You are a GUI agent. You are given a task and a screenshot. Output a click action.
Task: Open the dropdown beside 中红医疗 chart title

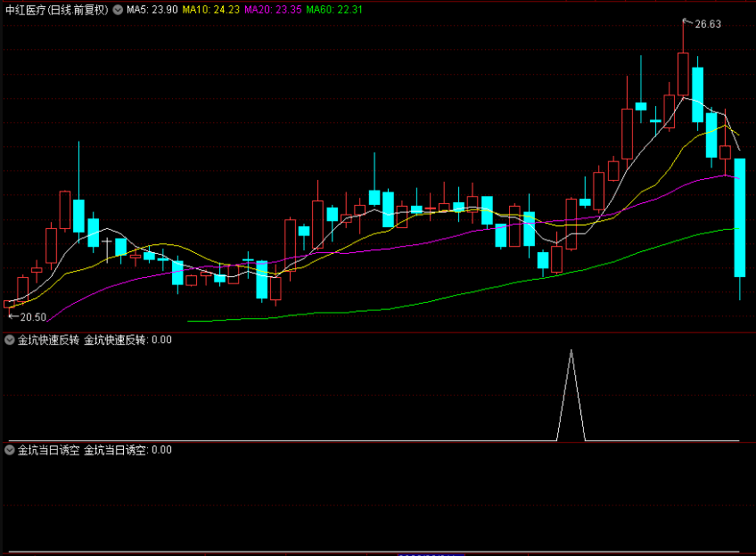click(x=118, y=10)
